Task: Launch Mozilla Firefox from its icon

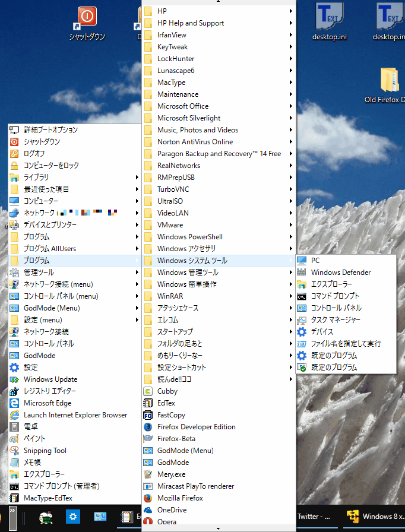Action: (x=148, y=498)
